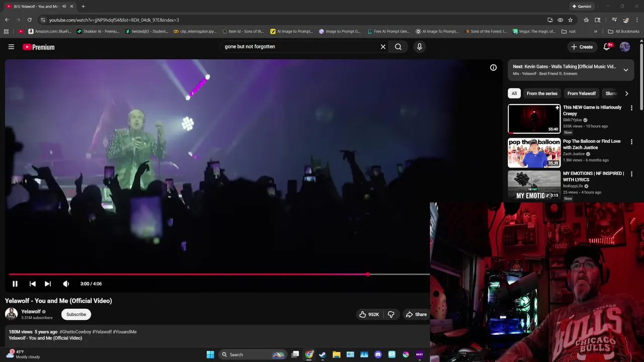Open This NEW Game is Hilariously Creepy thumbnail
The image size is (644, 362).
coord(534,119)
